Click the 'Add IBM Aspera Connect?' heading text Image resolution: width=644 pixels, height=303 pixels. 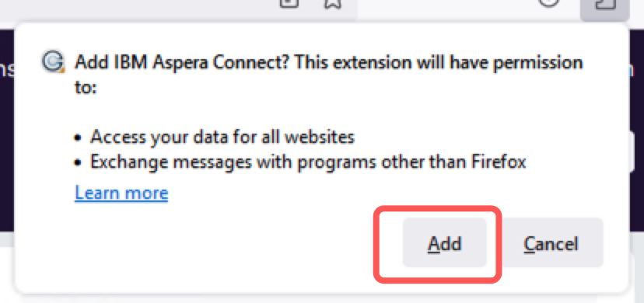182,63
